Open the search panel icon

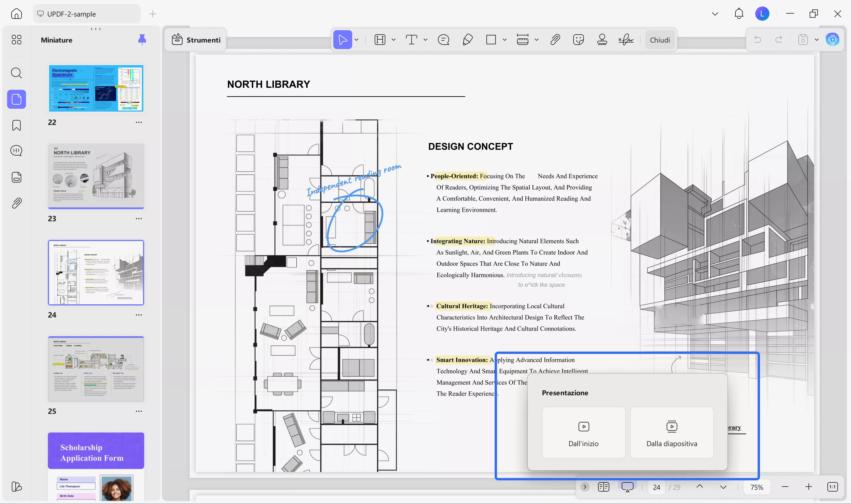tap(16, 73)
